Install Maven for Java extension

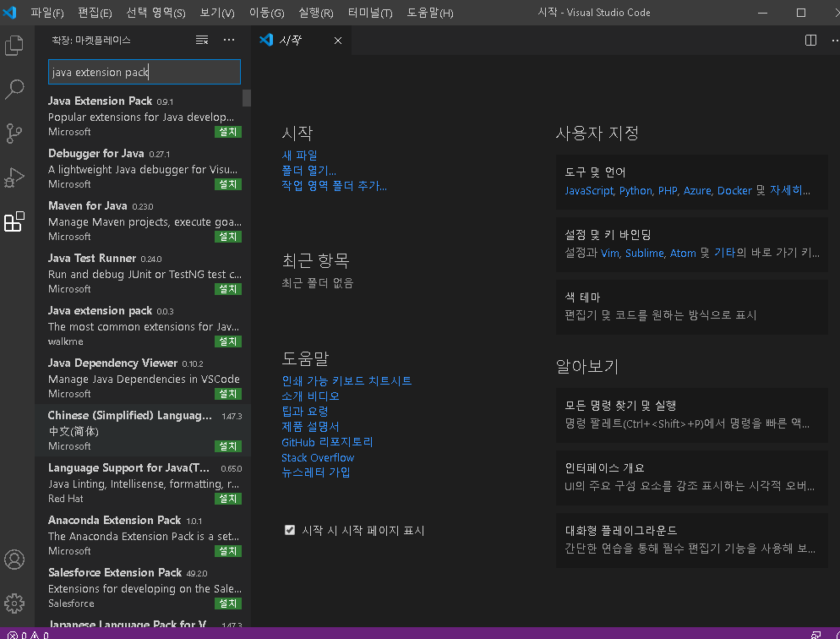[227, 237]
